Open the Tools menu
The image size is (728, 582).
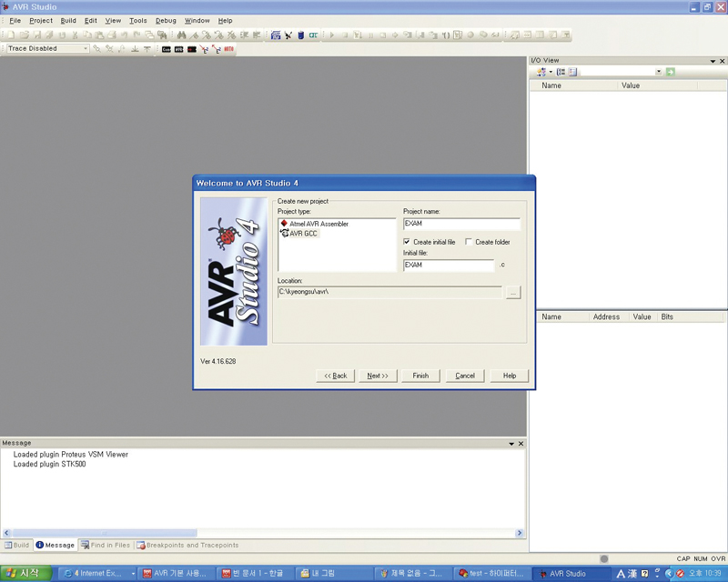click(138, 20)
